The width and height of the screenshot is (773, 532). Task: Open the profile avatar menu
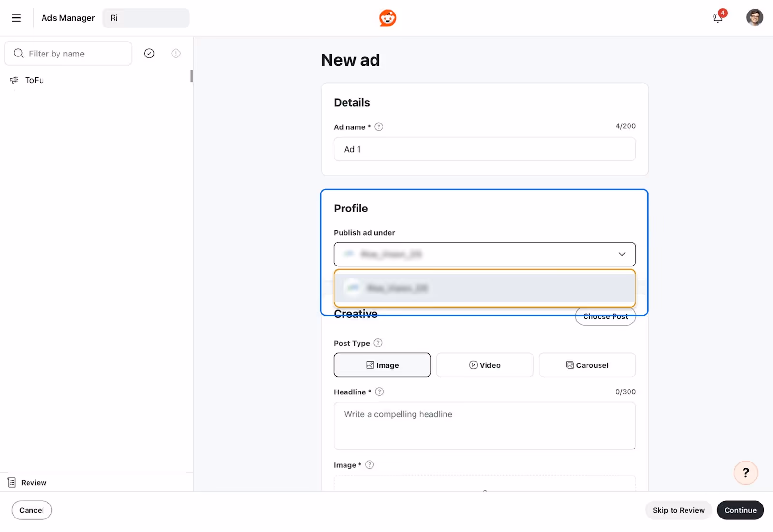pos(755,17)
